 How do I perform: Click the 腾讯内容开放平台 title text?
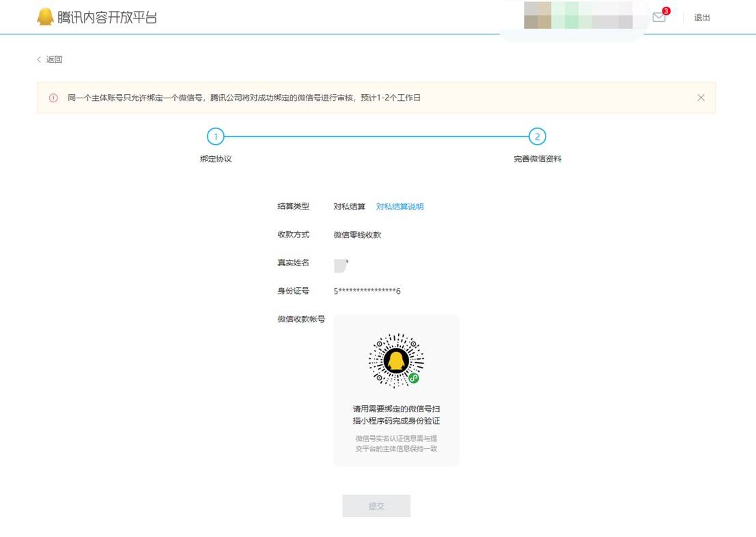pyautogui.click(x=107, y=17)
